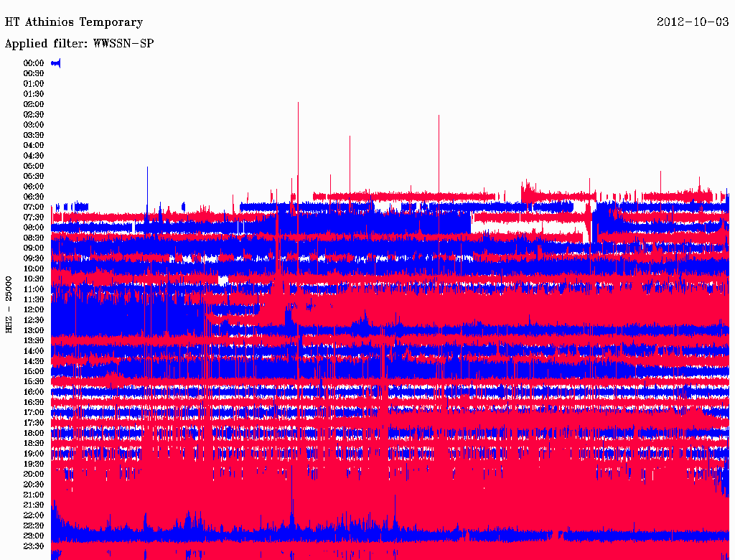The image size is (735, 560).
Task: Click the station title 'HT Athinios Temporary'
Action: click(74, 22)
